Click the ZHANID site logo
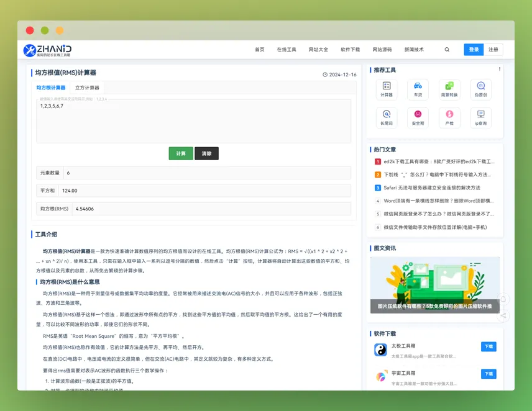The width and height of the screenshot is (532, 411). (47, 50)
